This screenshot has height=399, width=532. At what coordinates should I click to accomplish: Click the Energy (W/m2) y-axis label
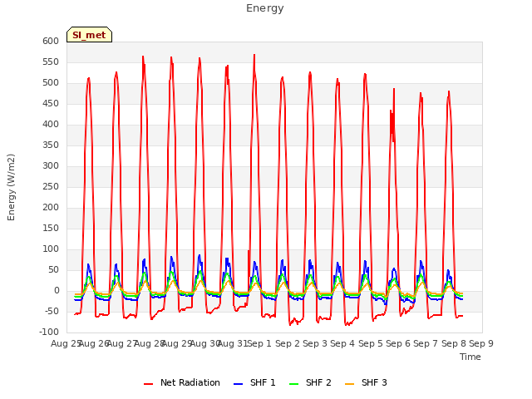(x=11, y=187)
